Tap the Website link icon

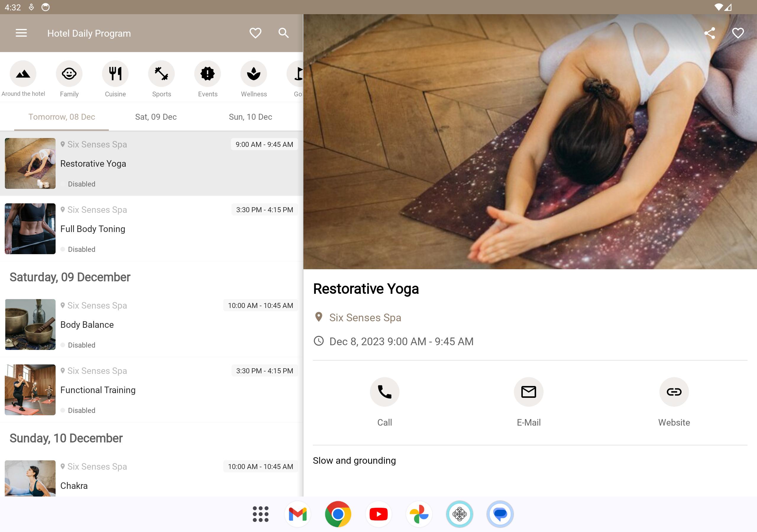[674, 392]
